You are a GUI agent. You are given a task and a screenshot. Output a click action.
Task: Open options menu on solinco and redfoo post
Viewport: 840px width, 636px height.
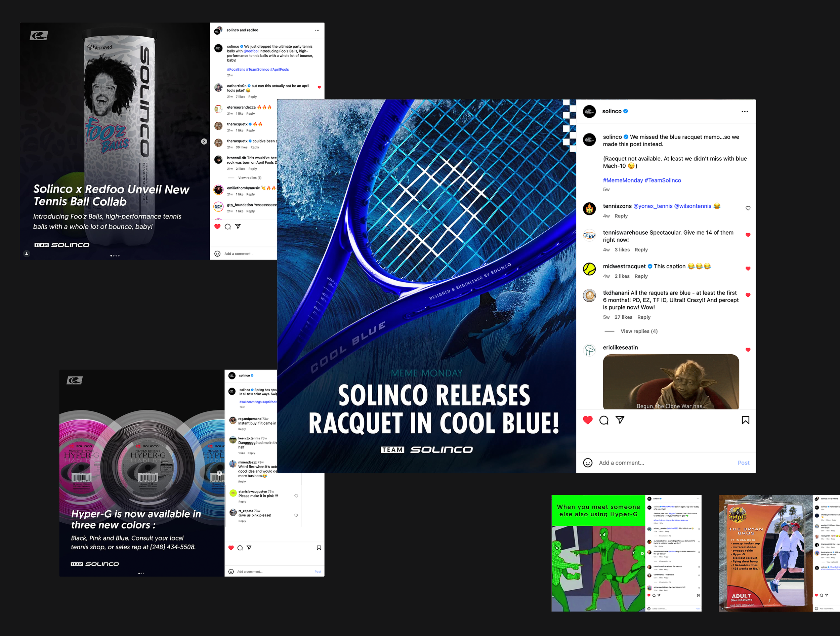pos(317,30)
